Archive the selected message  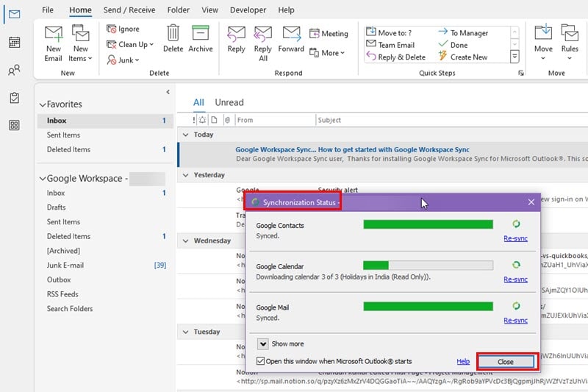[x=200, y=38]
